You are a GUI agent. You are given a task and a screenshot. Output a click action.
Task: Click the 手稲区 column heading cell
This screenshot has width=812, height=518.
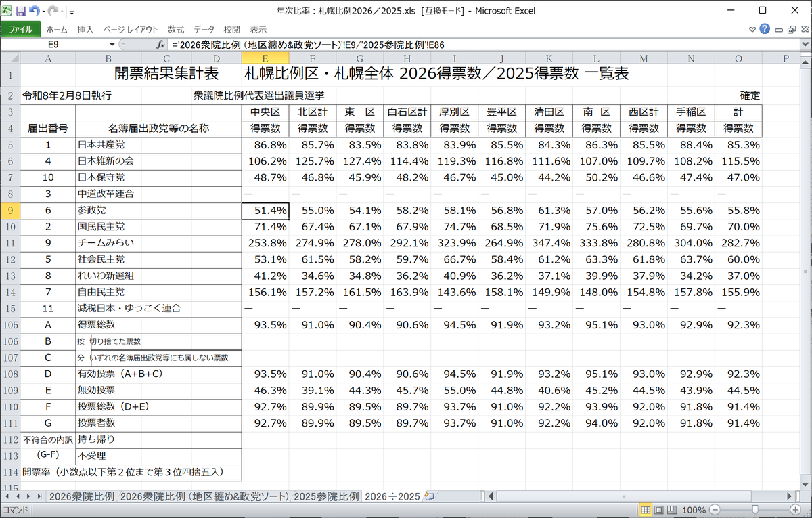pyautogui.click(x=691, y=112)
